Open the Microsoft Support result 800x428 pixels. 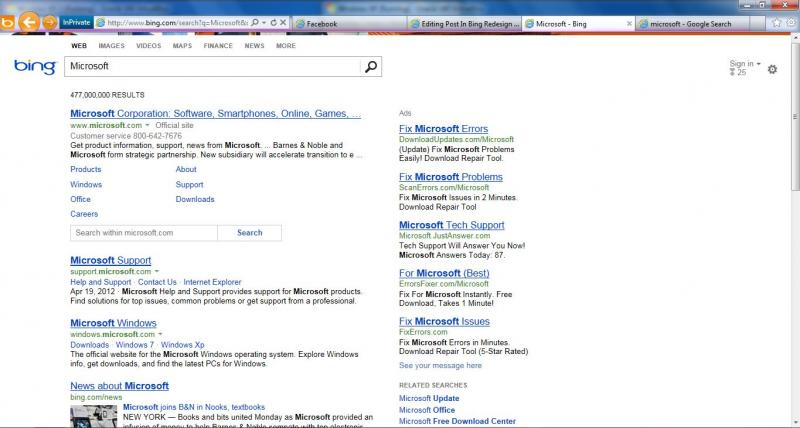coord(111,260)
